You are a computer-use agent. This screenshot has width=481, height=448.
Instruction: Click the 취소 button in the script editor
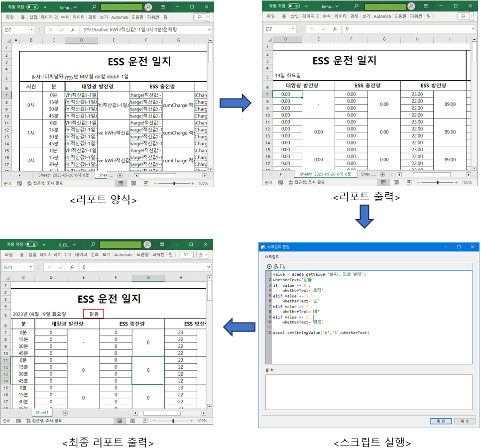point(464,421)
